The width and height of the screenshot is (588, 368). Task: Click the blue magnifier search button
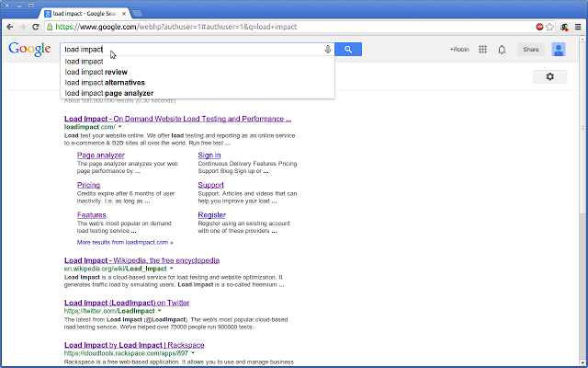click(348, 49)
